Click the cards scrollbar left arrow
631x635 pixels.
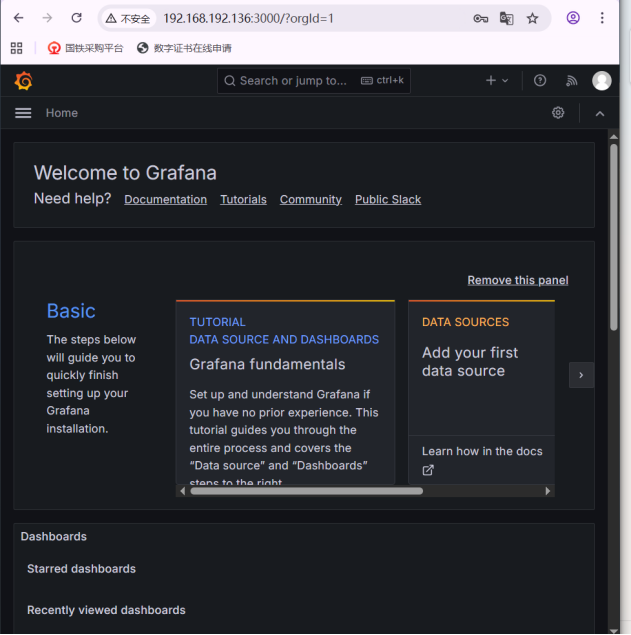tap(183, 491)
